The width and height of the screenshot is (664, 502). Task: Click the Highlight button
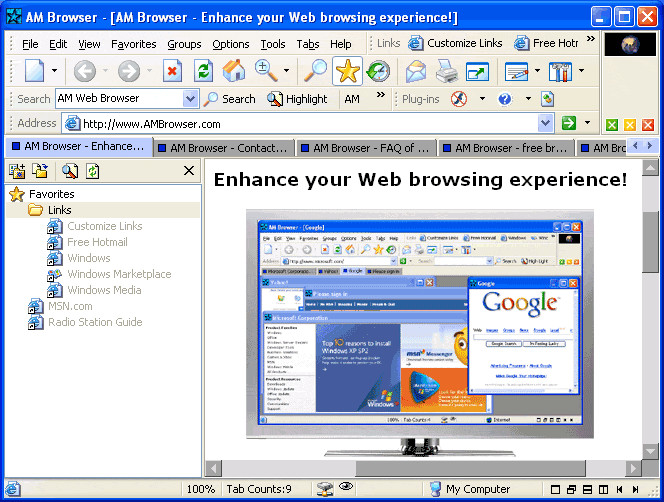click(x=297, y=99)
